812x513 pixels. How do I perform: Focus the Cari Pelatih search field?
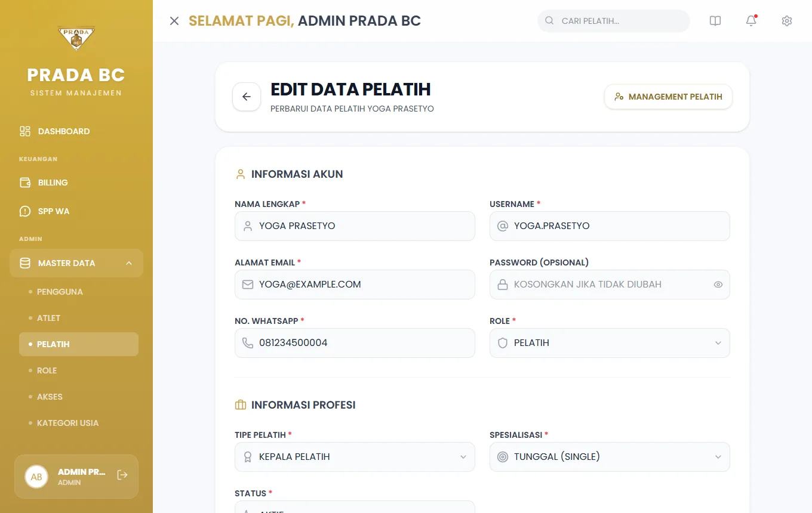614,21
